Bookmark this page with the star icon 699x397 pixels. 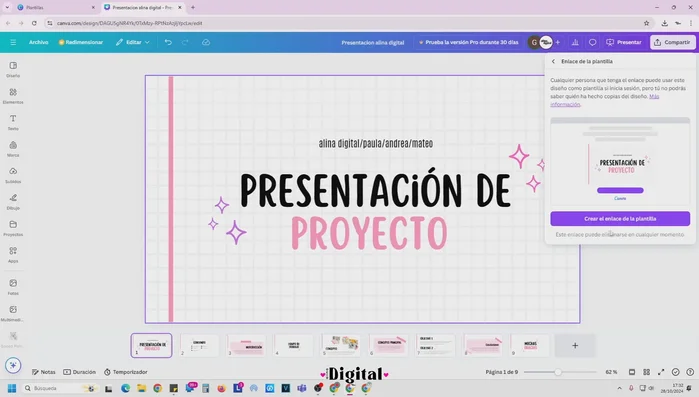tap(646, 23)
